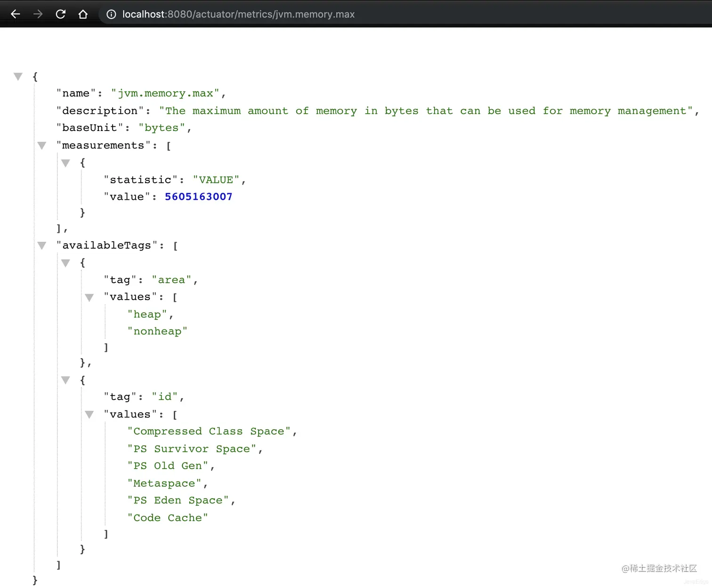
Task: Collapse the "measurements" array
Action: click(x=42, y=146)
